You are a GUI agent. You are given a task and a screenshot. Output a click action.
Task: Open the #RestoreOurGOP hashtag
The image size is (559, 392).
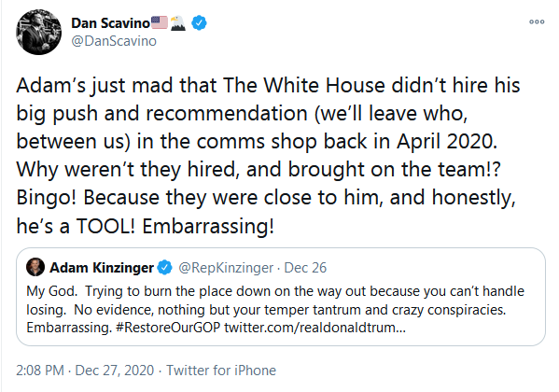tap(168, 327)
